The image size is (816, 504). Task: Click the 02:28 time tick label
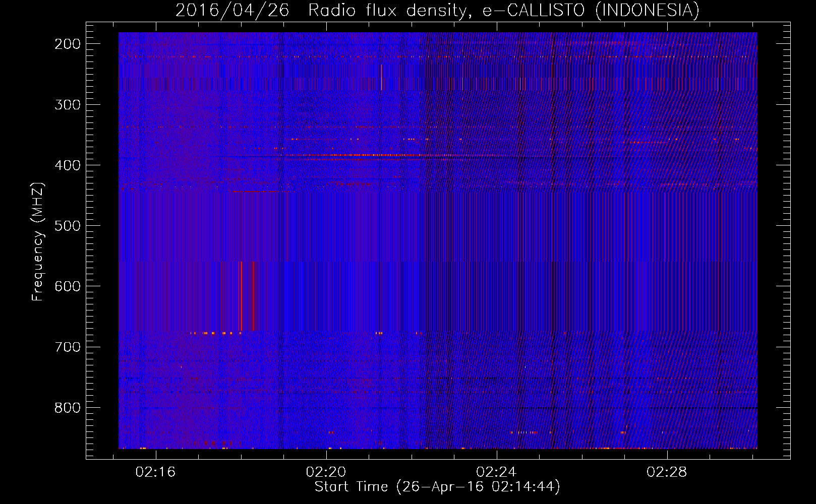(x=667, y=472)
